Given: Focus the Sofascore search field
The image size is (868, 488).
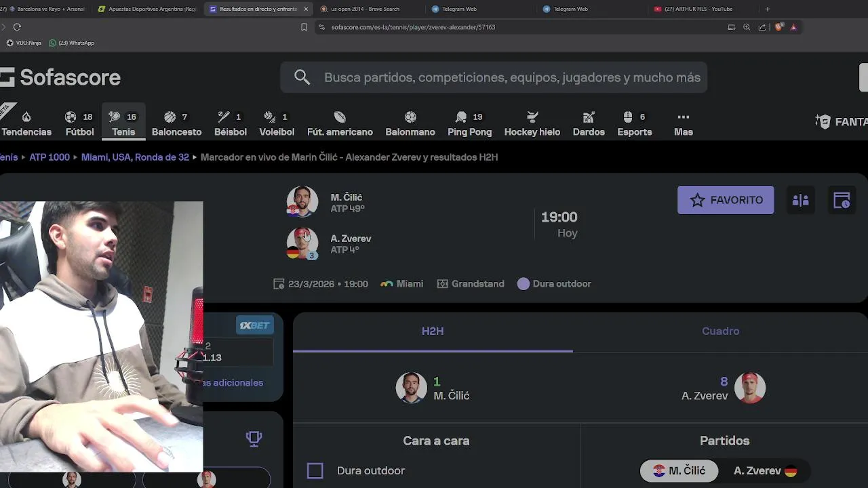Looking at the screenshot, I should point(494,77).
